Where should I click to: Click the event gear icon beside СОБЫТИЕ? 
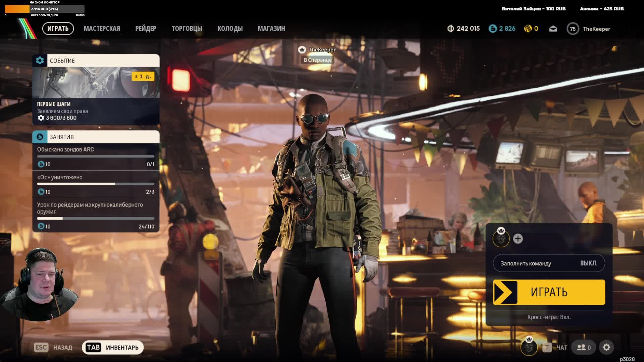pyautogui.click(x=40, y=61)
